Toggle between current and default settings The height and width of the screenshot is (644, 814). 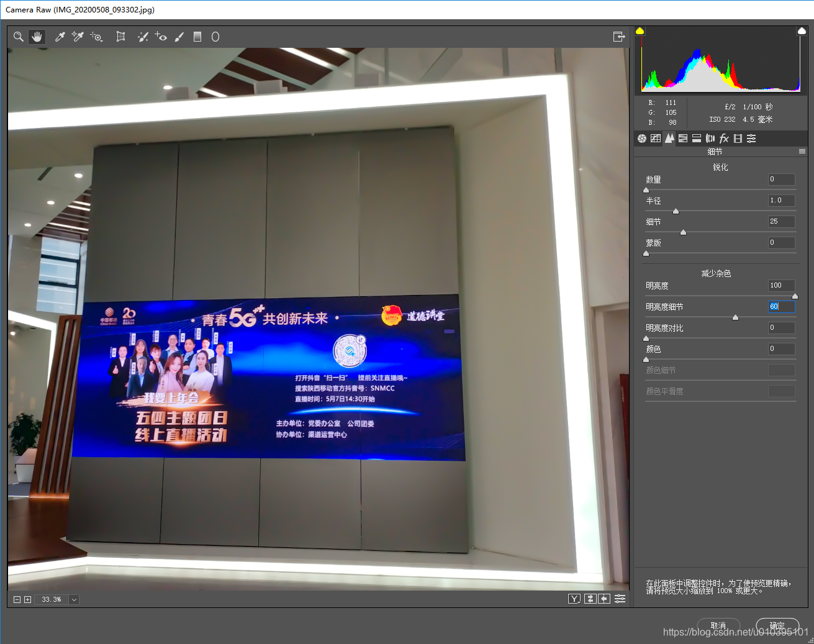(x=620, y=599)
